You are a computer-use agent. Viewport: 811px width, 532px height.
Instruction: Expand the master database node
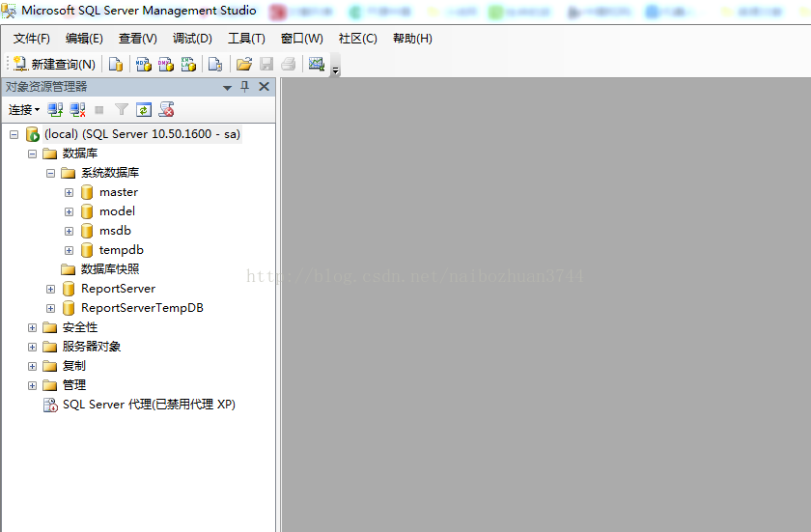[69, 193]
